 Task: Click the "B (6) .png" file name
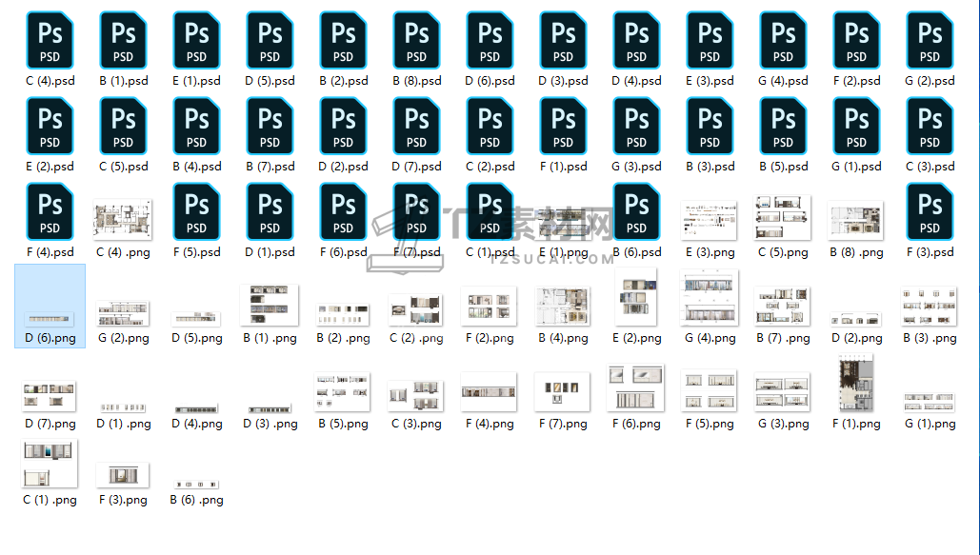click(x=196, y=500)
